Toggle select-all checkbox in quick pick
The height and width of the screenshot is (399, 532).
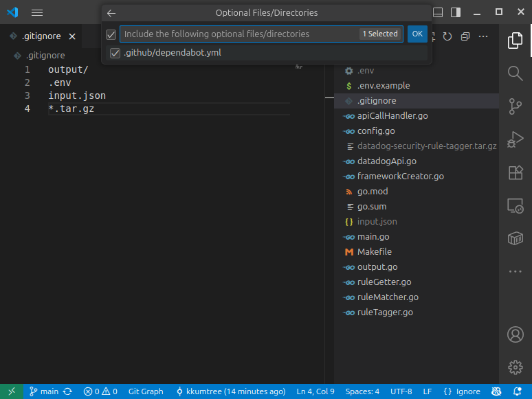111,34
